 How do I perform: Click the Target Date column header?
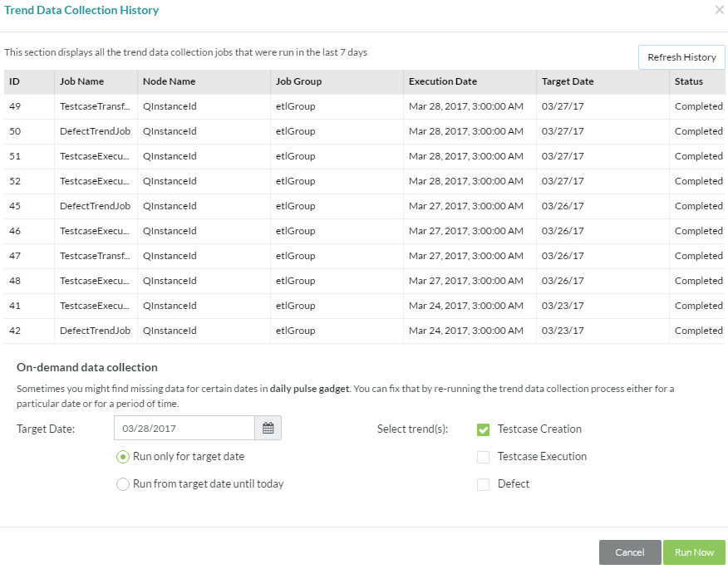[568, 81]
